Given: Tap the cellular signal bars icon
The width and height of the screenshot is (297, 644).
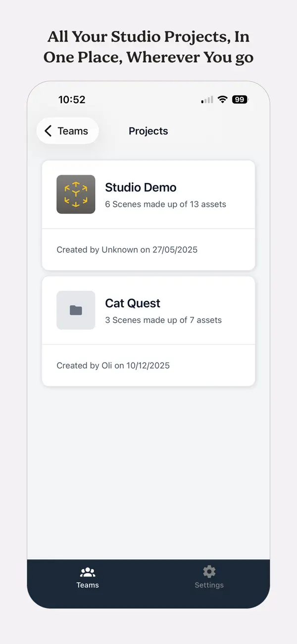Looking at the screenshot, I should tap(206, 99).
